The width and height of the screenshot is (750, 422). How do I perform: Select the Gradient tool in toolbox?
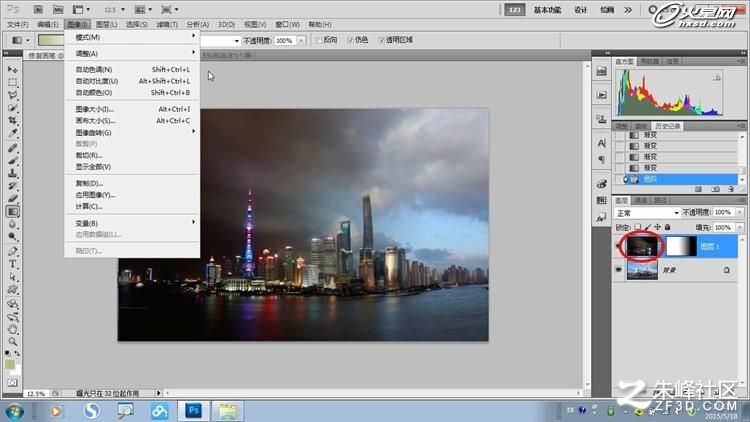pos(13,211)
